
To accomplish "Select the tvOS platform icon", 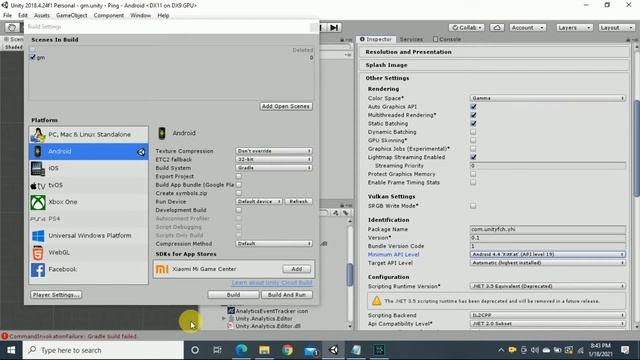I will coord(38,185).
